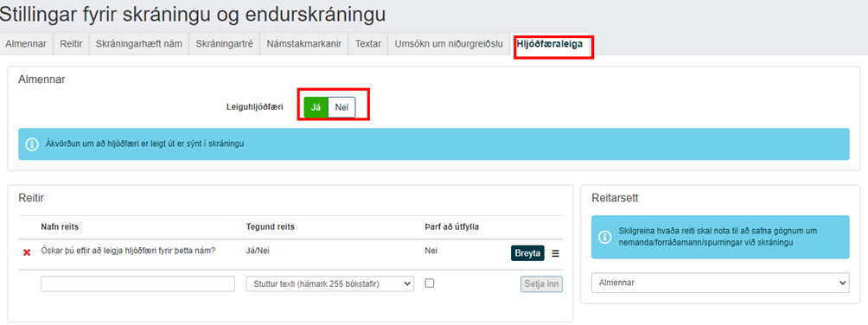This screenshot has height=325, width=868.
Task: Select the Námstakmarkanir tab
Action: tap(304, 44)
